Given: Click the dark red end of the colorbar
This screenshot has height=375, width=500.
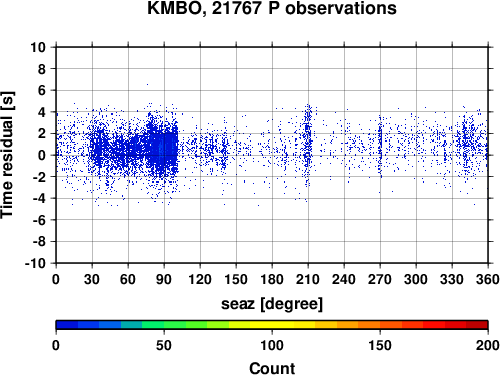Looking at the screenshot, I should point(477,325).
